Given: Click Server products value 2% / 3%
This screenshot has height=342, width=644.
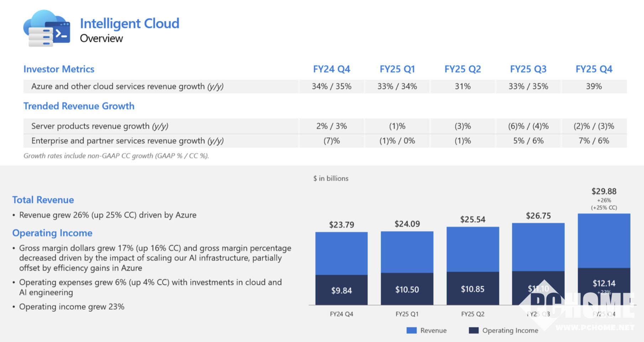Looking at the screenshot, I should 332,126.
